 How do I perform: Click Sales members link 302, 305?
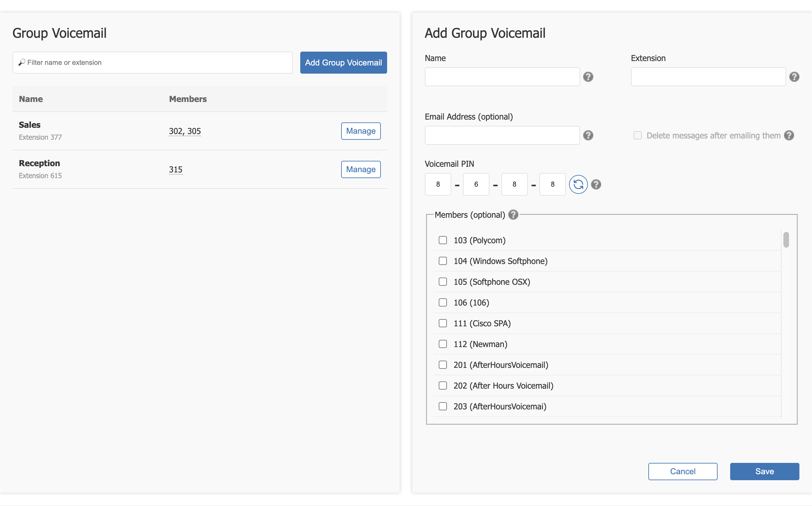click(185, 131)
